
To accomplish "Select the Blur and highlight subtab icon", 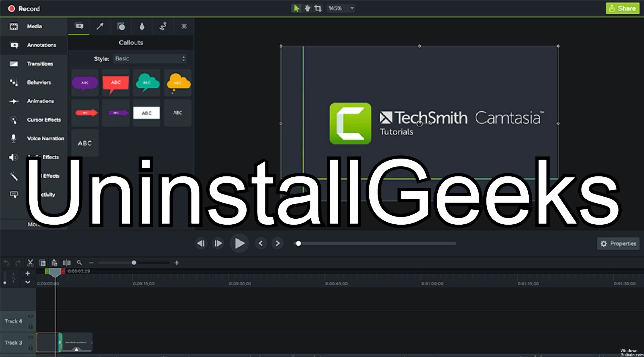I will [x=142, y=26].
